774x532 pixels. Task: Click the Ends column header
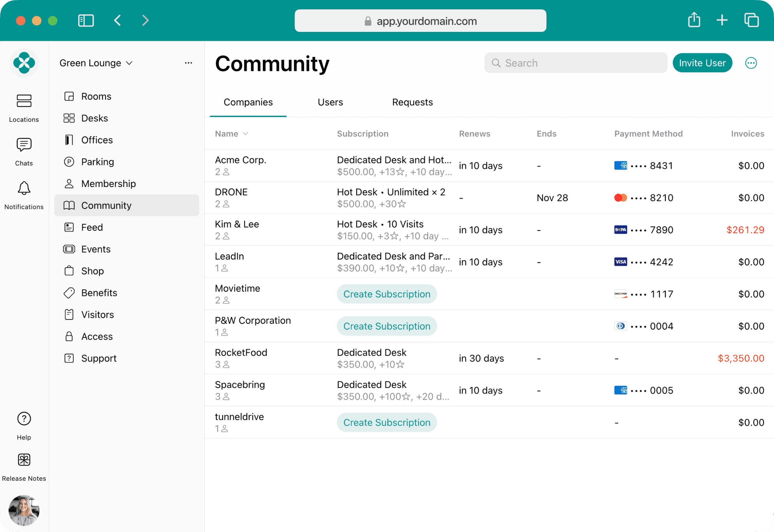point(546,134)
